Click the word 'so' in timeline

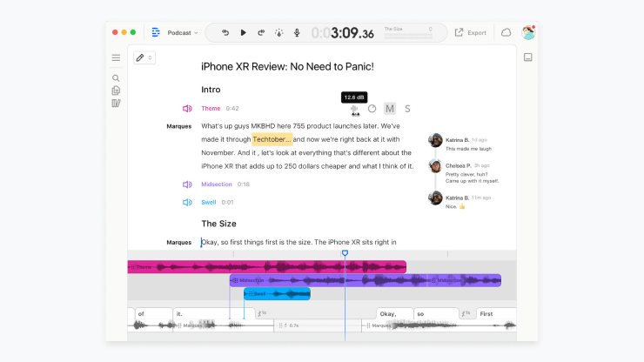click(436, 313)
